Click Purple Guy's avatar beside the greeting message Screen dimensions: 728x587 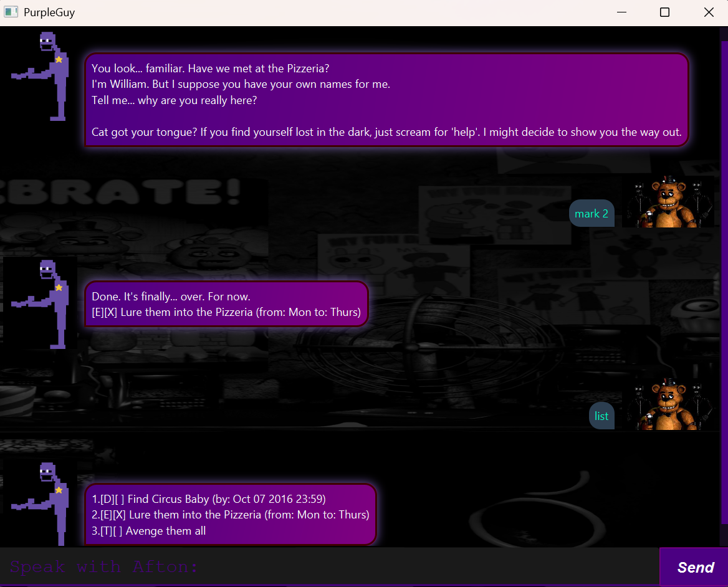[x=40, y=76]
